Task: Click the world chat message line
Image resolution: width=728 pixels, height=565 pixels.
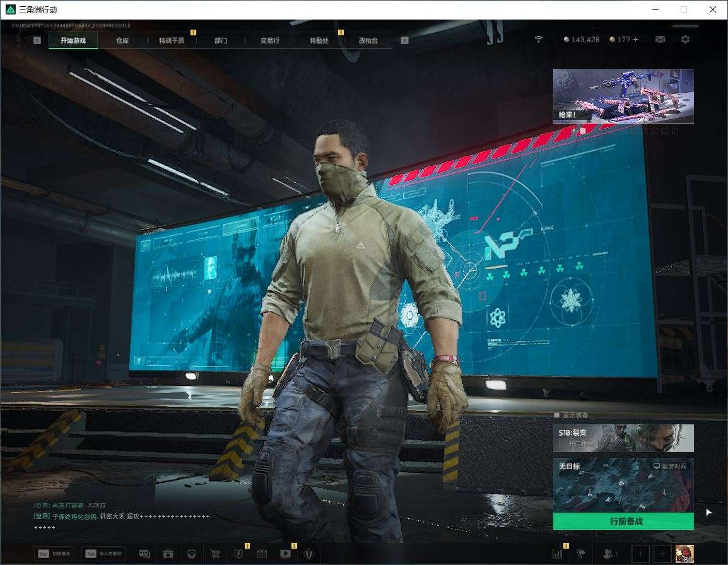Action: 122,516
